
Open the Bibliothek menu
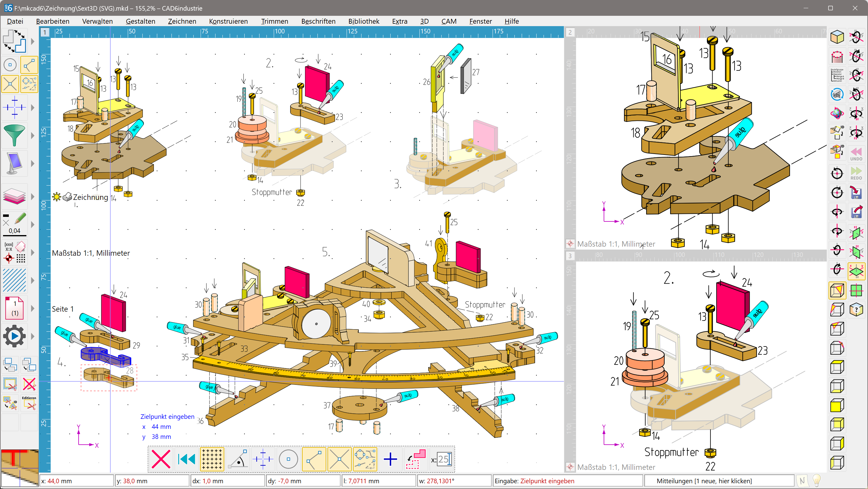pos(364,21)
